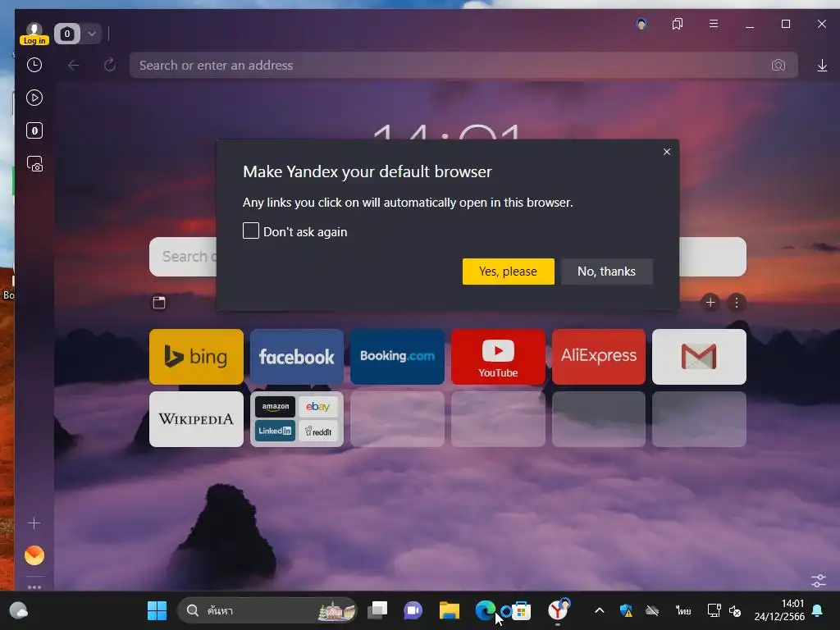Open sidebar three-dot more options
Viewport: 840px width, 630px height.
tap(34, 587)
